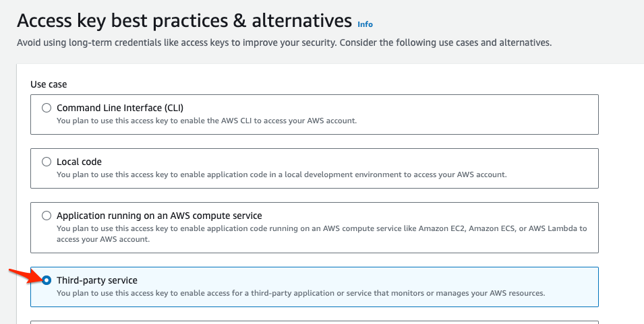Click the 'Local code' option title
644x324 pixels.
coord(79,162)
